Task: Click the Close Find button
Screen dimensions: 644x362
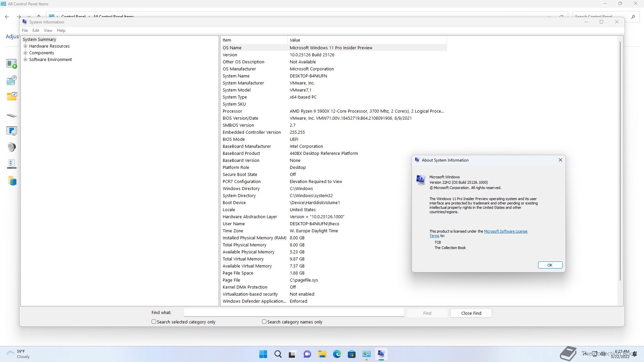Action: point(471,313)
